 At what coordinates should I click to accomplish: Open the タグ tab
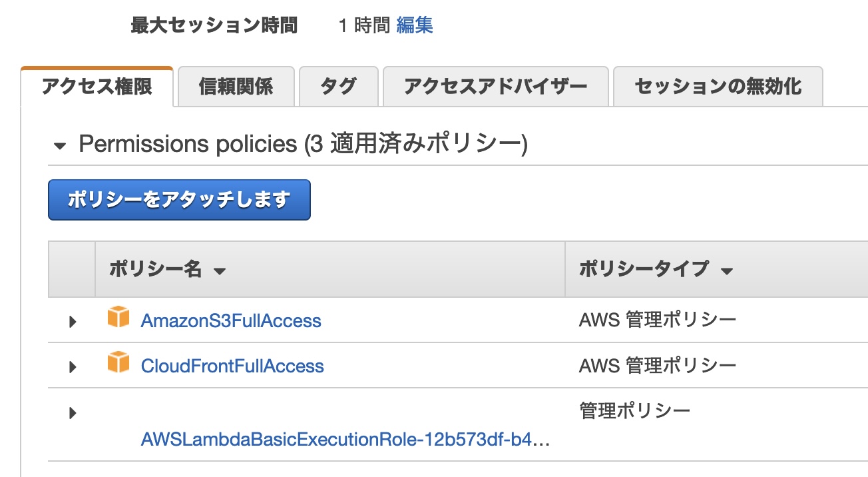click(338, 87)
